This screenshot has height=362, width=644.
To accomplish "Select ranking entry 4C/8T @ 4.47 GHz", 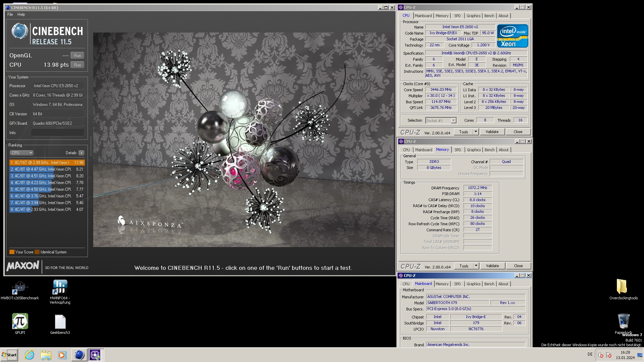I will pos(47,169).
